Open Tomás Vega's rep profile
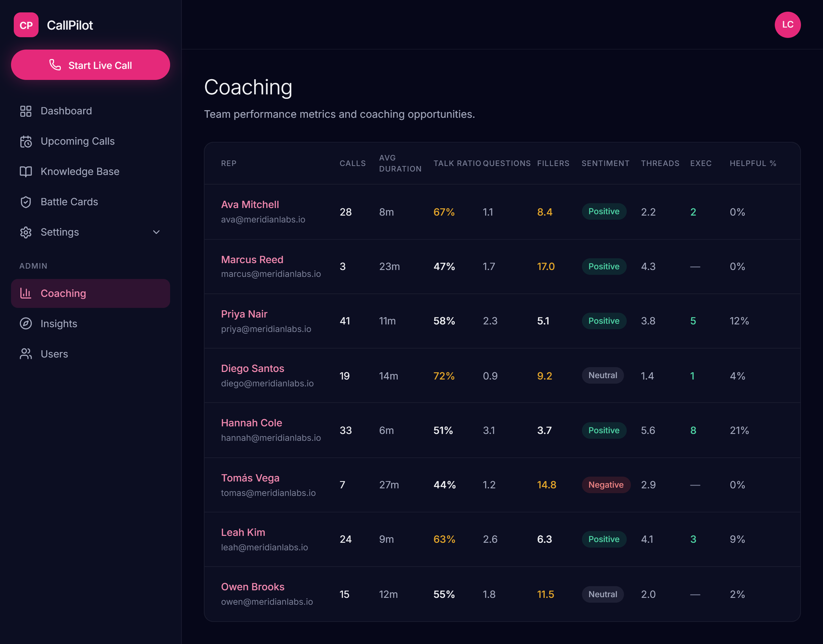The height and width of the screenshot is (644, 823). 251,478
